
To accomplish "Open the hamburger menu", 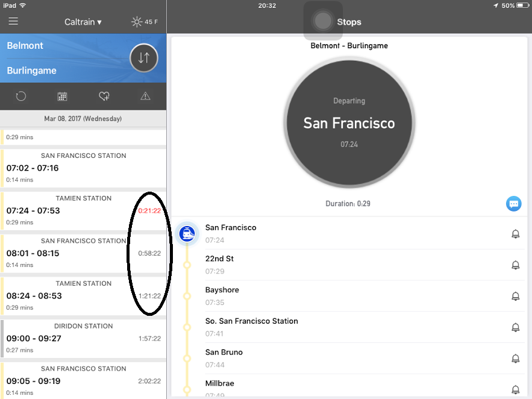I will [x=13, y=21].
